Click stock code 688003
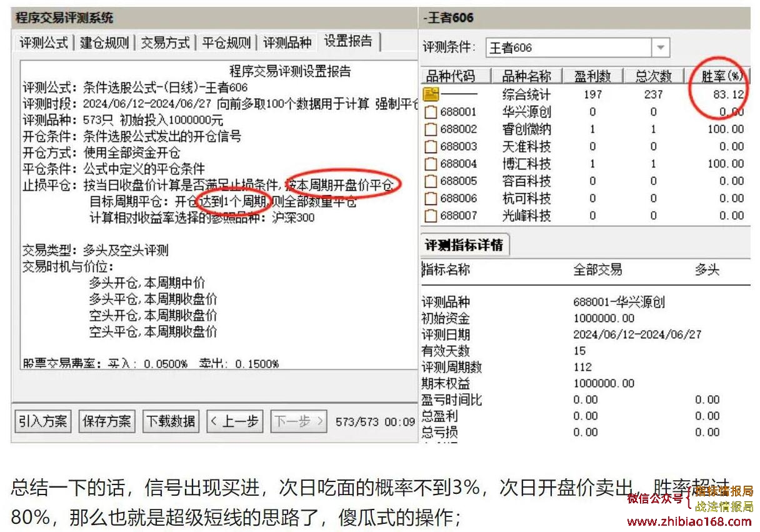Screen dimensions: 760x532 458,147
